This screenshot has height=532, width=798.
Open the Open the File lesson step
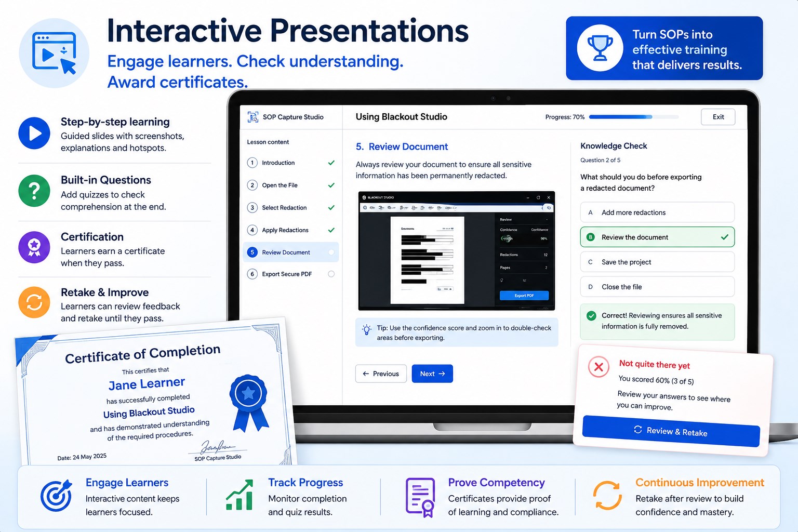coord(290,185)
